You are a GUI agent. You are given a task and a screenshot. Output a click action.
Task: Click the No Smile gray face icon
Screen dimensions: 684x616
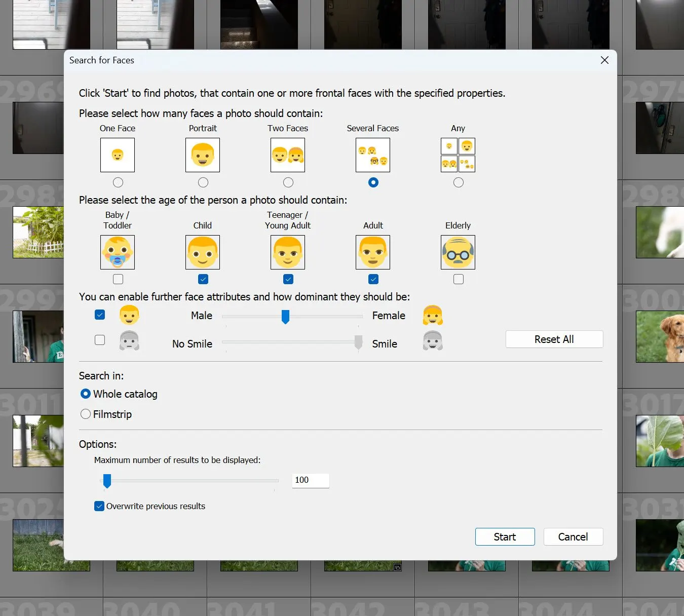coord(129,340)
